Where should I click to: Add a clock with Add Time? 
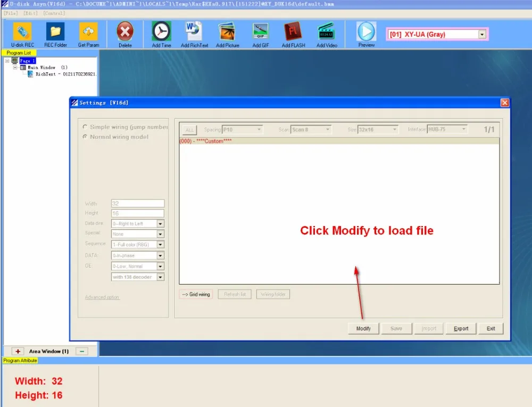click(x=161, y=31)
